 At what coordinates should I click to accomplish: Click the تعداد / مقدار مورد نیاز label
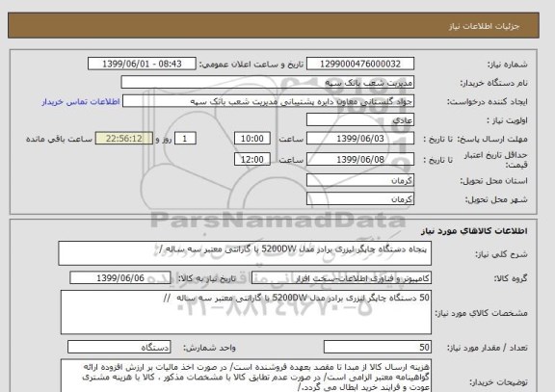(488, 348)
